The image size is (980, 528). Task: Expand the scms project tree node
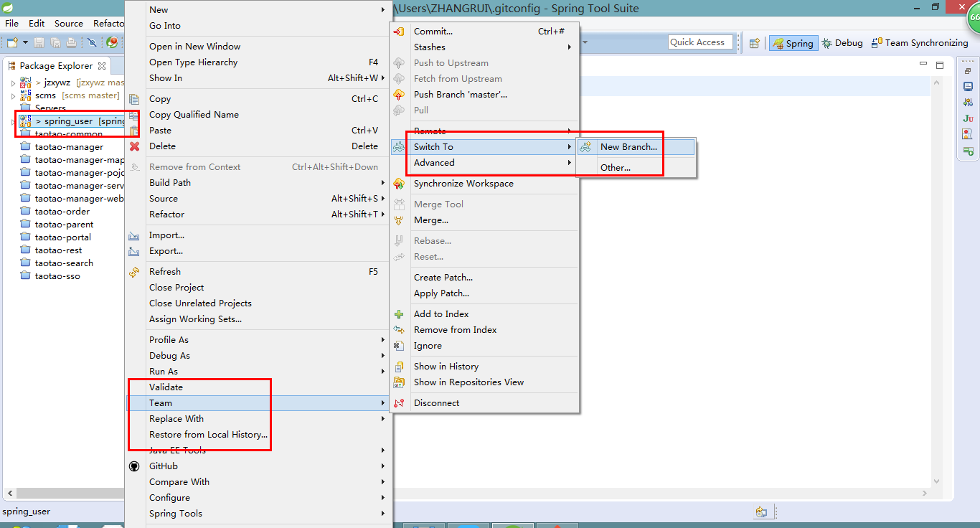pos(13,96)
